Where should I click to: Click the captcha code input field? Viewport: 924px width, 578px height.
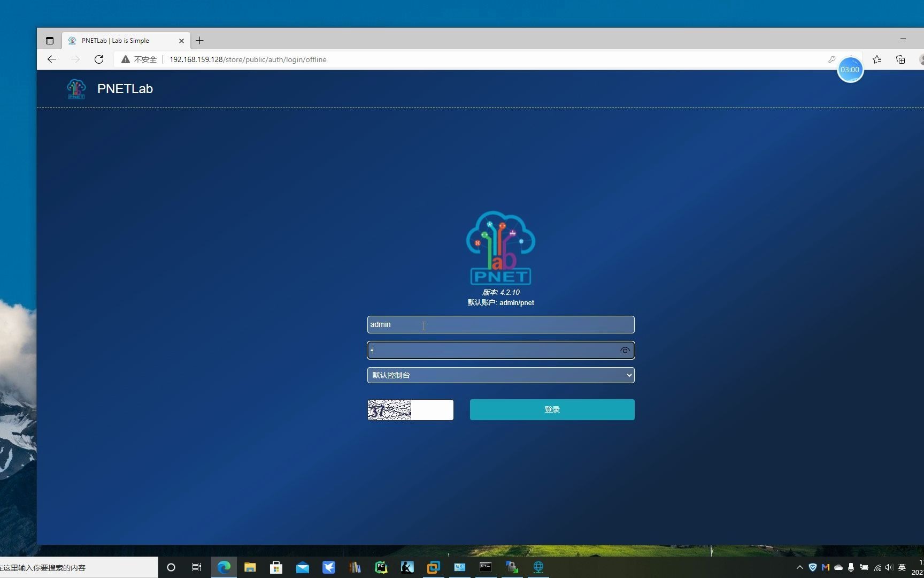[x=432, y=409]
